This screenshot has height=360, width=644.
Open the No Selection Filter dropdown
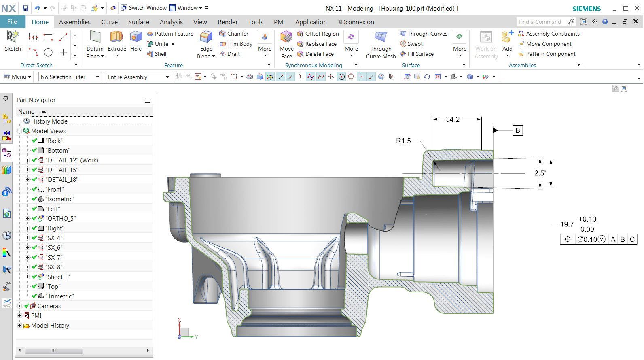(x=70, y=77)
